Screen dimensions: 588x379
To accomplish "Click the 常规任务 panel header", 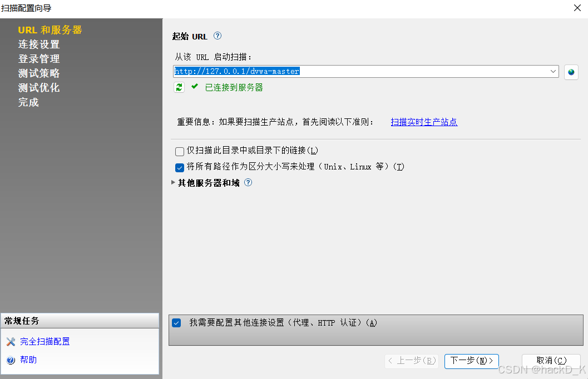I will coord(80,321).
